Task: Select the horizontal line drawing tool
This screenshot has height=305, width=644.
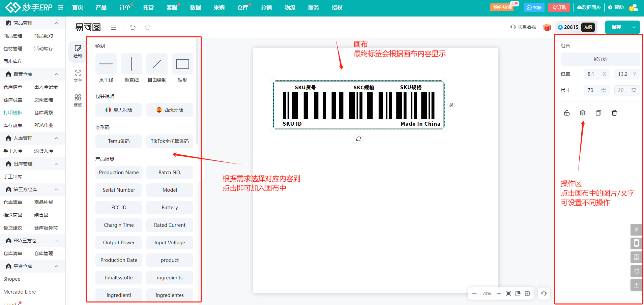Action: click(x=106, y=64)
